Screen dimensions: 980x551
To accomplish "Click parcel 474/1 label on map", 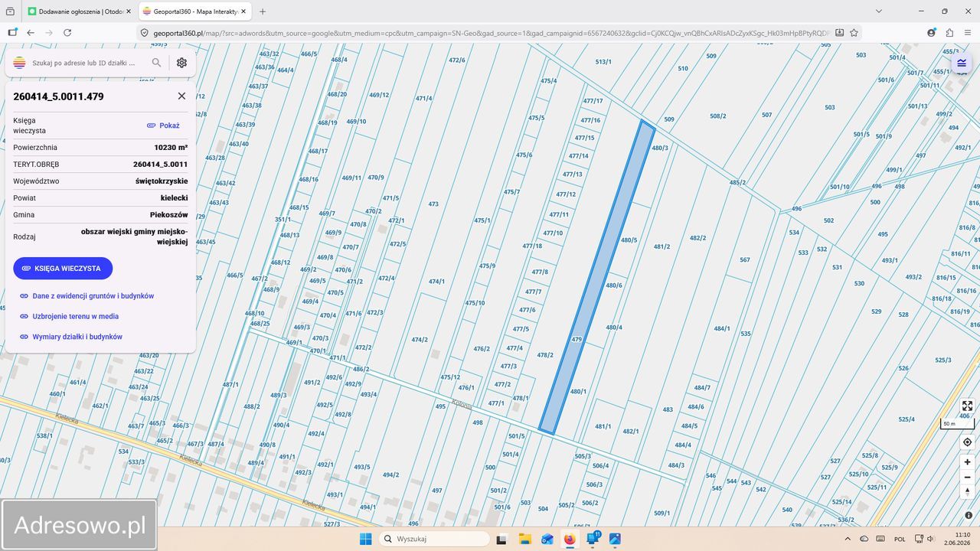I will click(436, 282).
